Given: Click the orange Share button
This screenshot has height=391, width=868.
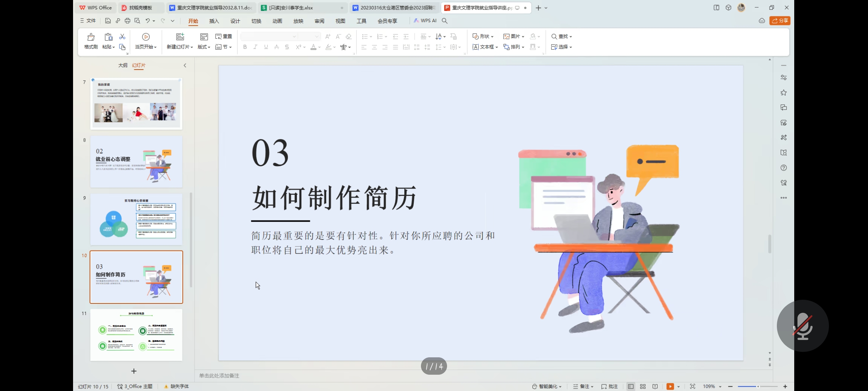Looking at the screenshot, I should [x=780, y=21].
